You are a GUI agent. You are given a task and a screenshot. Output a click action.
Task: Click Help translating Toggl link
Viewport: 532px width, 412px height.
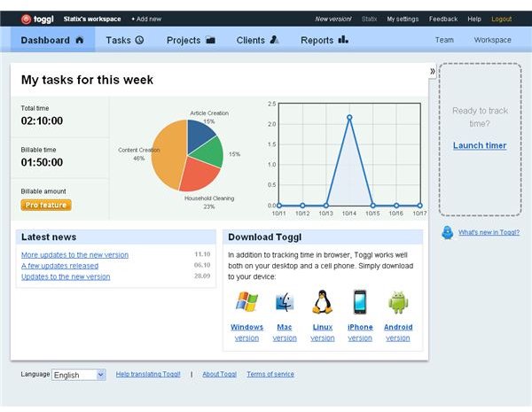[x=148, y=374]
